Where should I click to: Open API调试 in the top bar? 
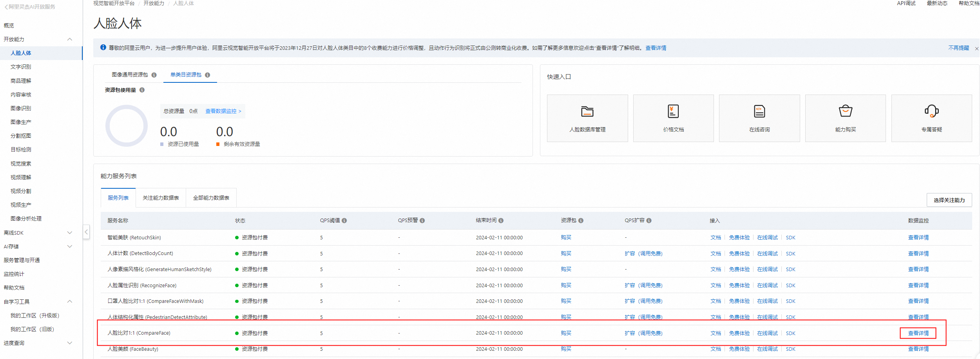[906, 3]
